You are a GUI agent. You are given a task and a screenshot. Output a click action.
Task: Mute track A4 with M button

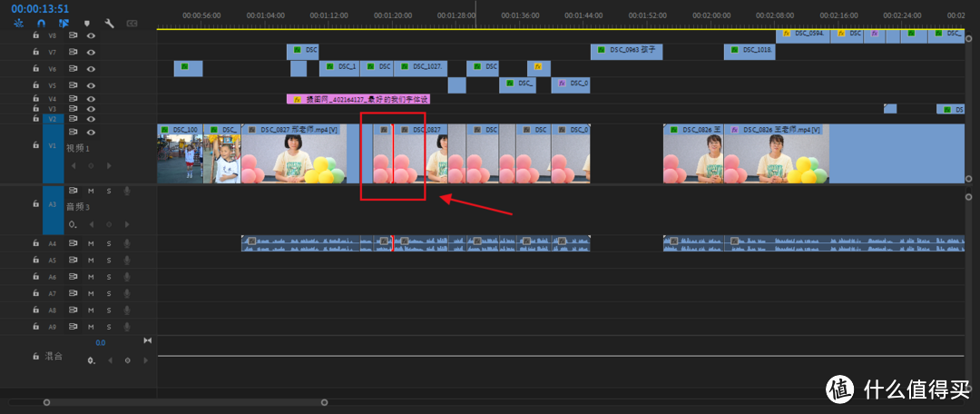92,242
